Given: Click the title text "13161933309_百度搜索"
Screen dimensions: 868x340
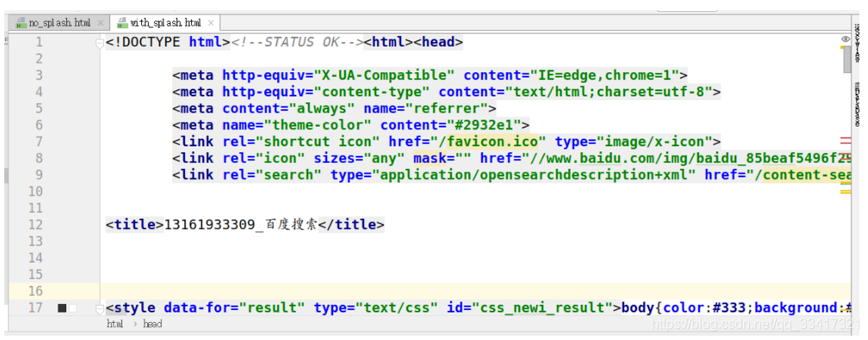Looking at the screenshot, I should click(241, 225).
